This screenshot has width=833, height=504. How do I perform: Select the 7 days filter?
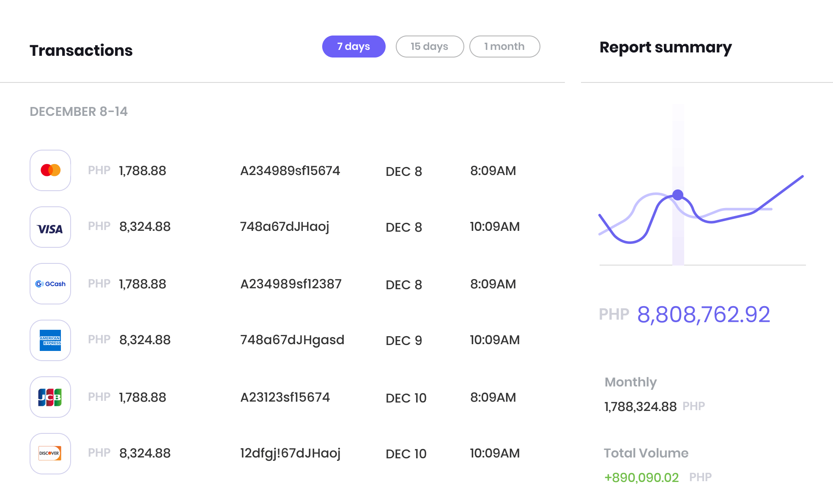353,47
